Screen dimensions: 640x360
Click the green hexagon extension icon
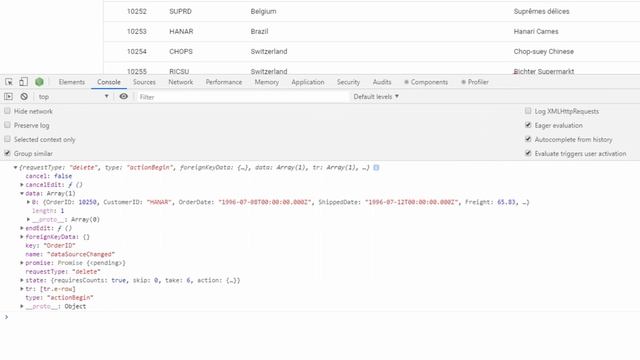[39, 82]
